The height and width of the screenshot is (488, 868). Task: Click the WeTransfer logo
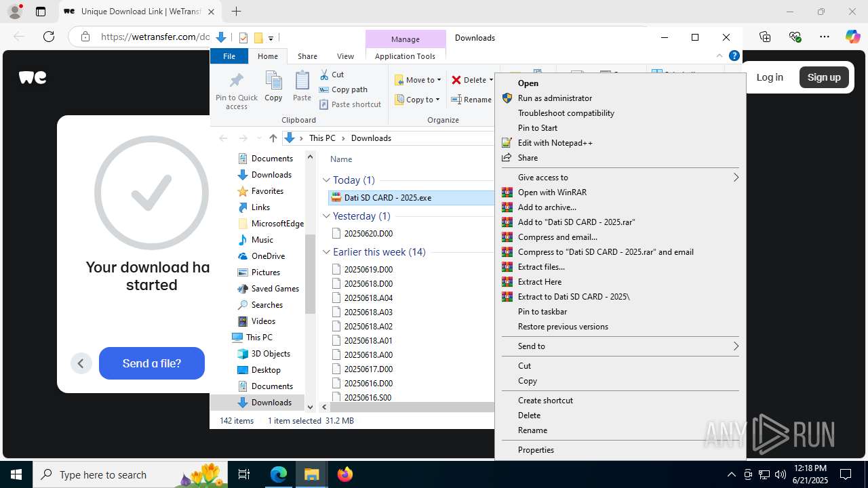[33, 77]
